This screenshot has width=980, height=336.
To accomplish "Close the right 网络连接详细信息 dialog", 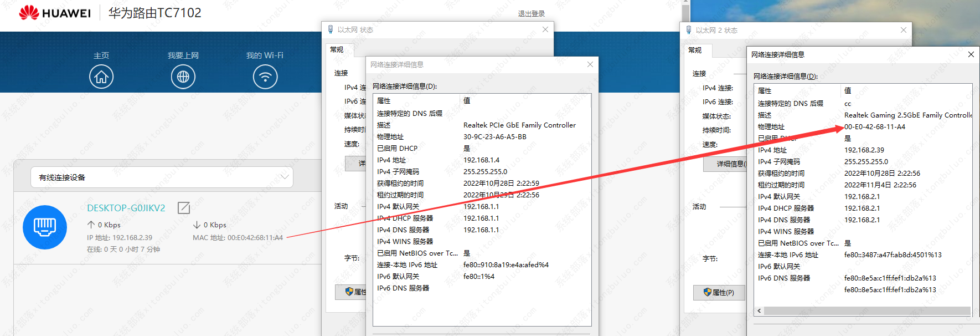I will 971,54.
